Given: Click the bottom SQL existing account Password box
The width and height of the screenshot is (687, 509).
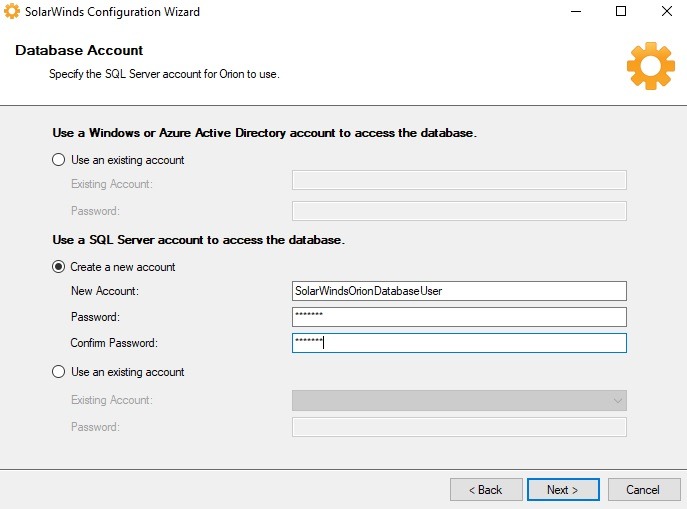Looking at the screenshot, I should 459,427.
